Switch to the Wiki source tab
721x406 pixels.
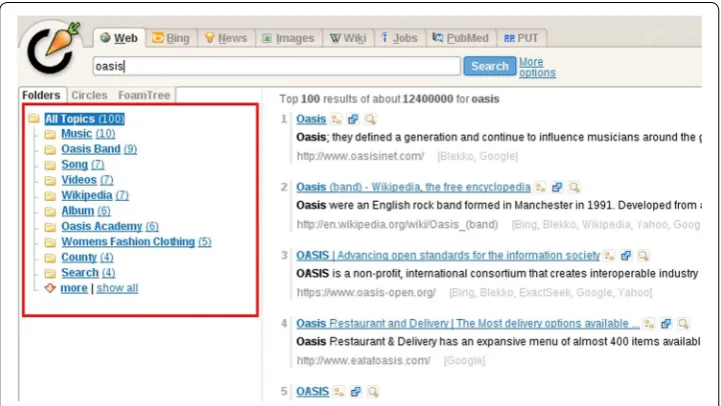coord(348,38)
